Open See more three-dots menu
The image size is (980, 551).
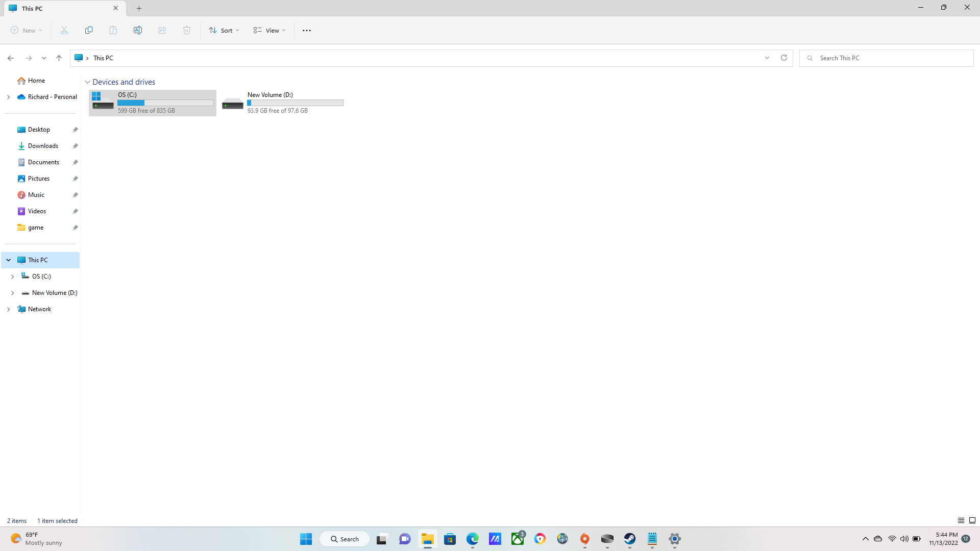[307, 31]
